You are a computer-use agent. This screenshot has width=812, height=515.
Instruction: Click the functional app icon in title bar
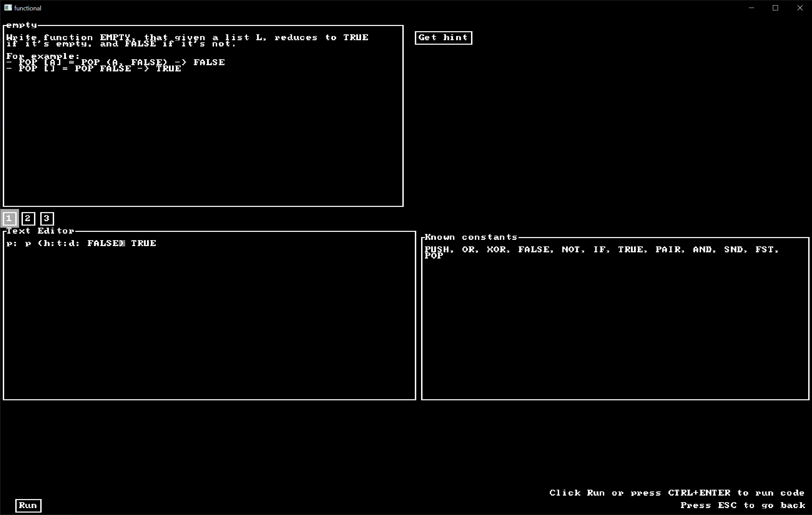point(7,8)
